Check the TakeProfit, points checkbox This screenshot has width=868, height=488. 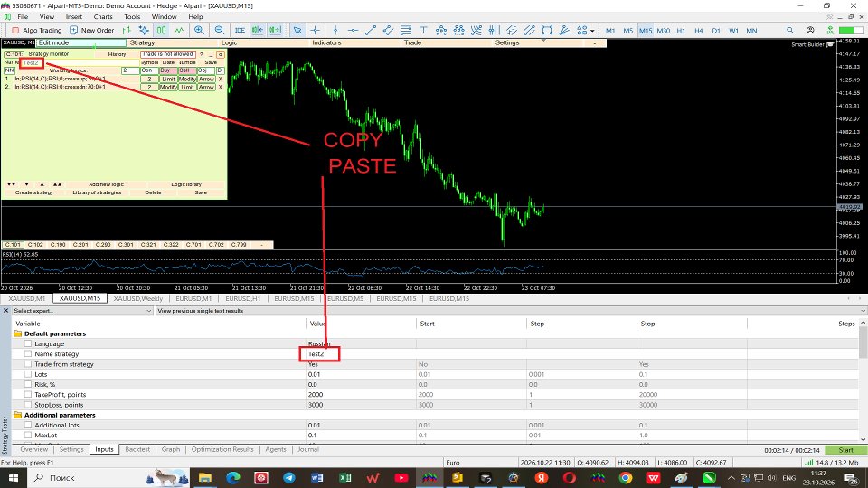point(28,395)
